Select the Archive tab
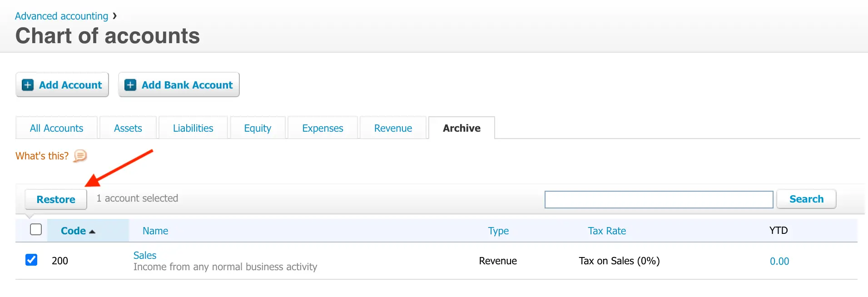 [461, 128]
